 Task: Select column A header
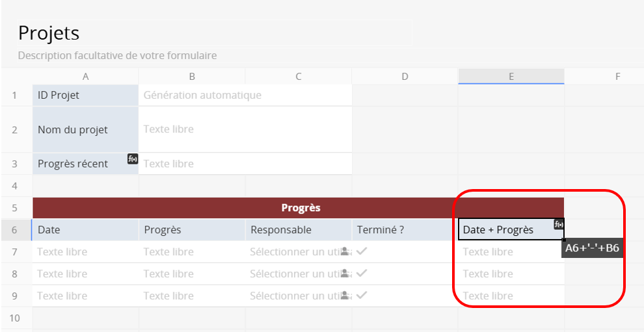click(x=86, y=77)
